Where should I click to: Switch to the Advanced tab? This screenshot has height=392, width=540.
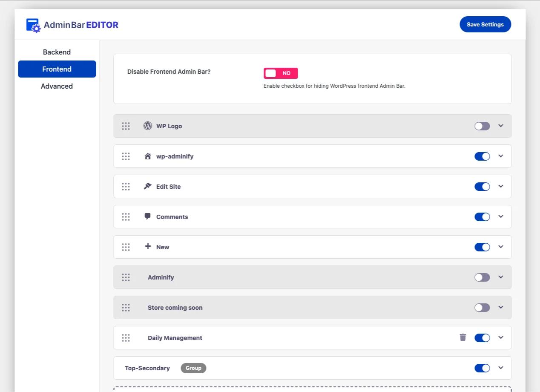click(57, 86)
